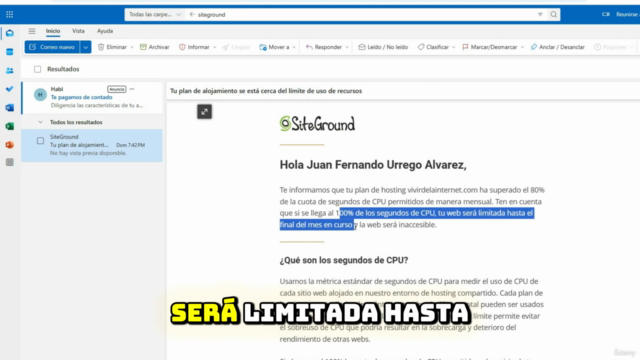Open the Habi ad more options dots
This screenshot has width=640, height=360.
[132, 89]
